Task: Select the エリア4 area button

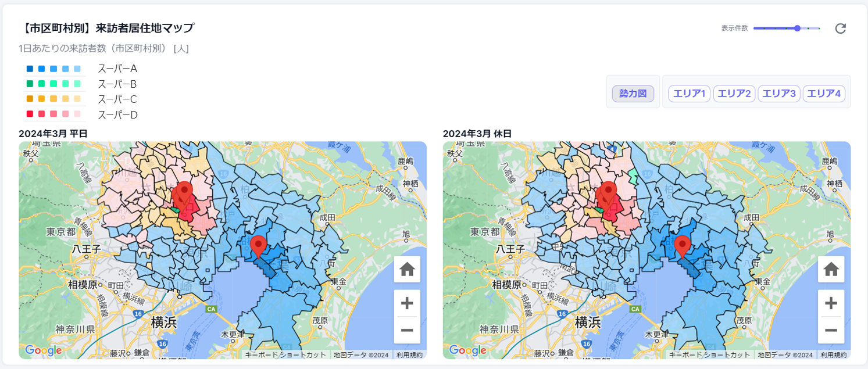Action: 824,94
